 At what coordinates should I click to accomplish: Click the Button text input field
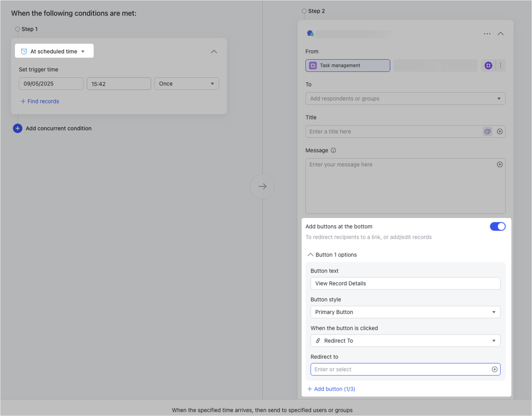405,283
